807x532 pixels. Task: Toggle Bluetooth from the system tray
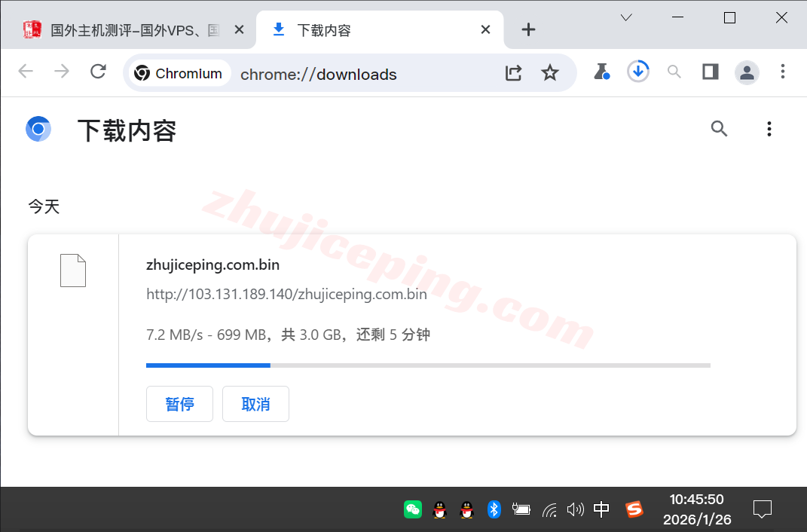(494, 509)
